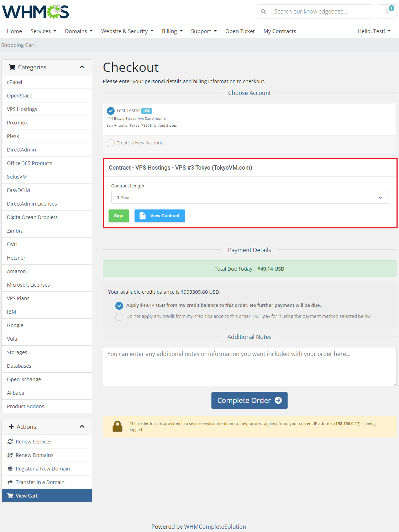The height and width of the screenshot is (532, 399).
Task: Select the cPanel category
Action: (x=47, y=82)
